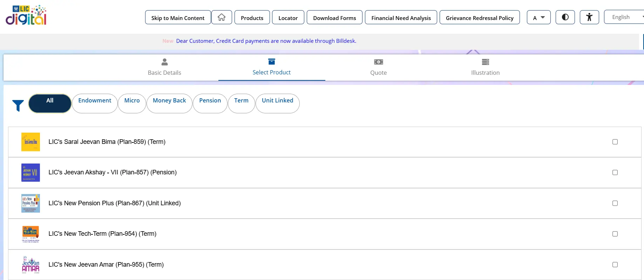644x280 pixels.
Task: Click the Credit Card payments Billdesk notice
Action: 266,41
